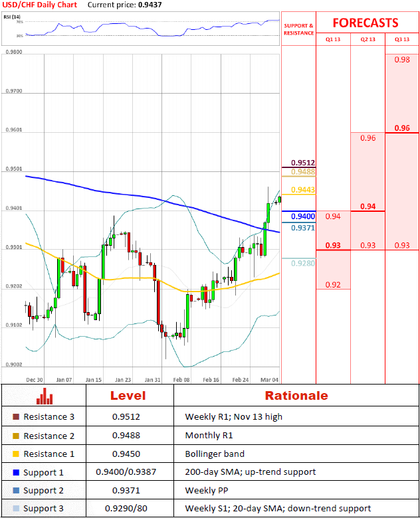420x518 pixels.
Task: Click the 'Monthly R1' rationale cell
Action: click(x=209, y=436)
